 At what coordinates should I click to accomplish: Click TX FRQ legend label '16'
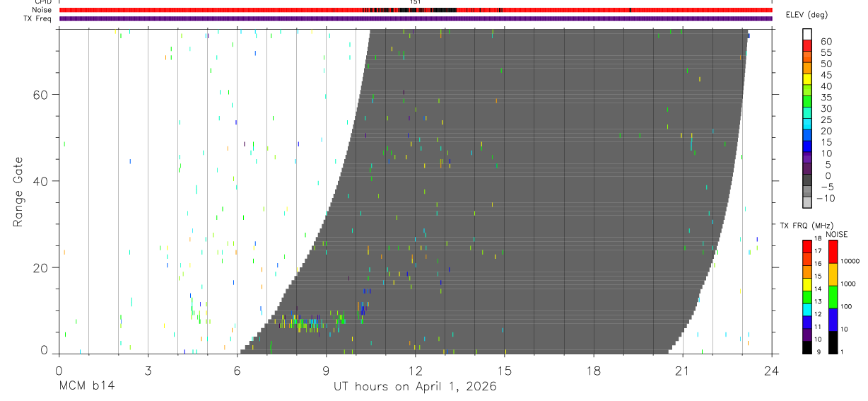(818, 264)
